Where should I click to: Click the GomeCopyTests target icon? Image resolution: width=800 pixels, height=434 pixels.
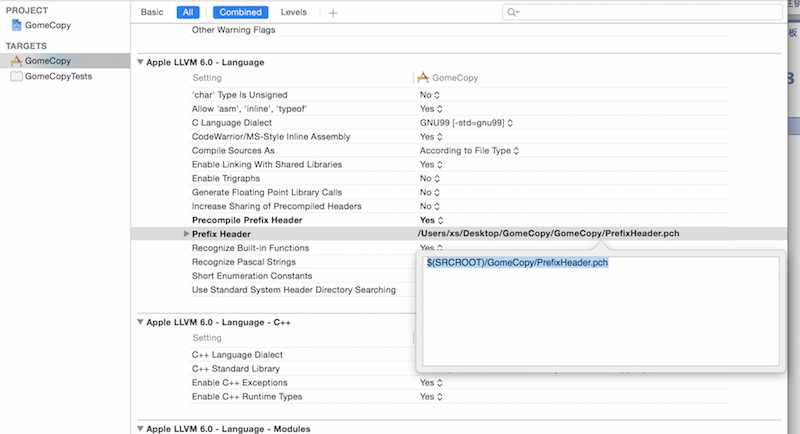click(16, 76)
